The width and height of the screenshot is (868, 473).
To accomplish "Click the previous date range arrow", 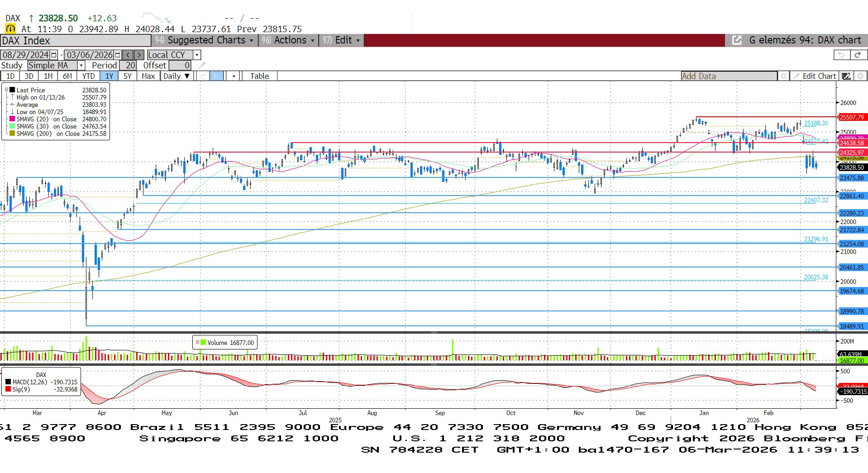I will (128, 55).
